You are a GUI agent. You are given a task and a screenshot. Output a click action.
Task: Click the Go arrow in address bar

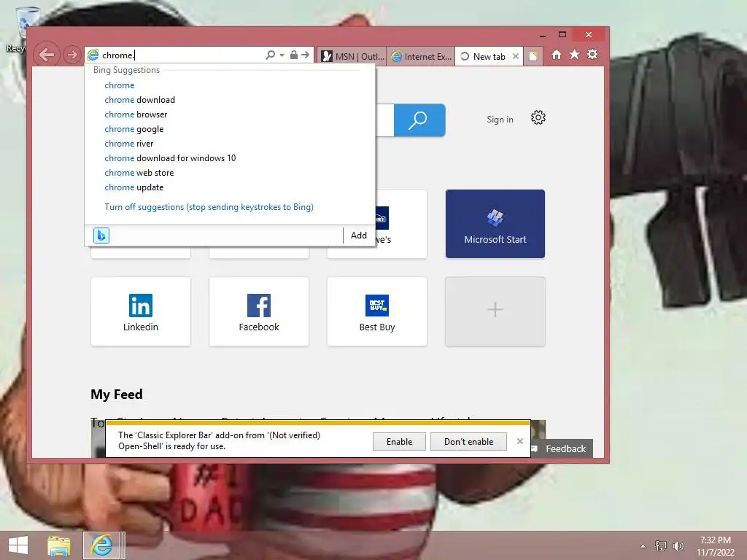tap(306, 55)
